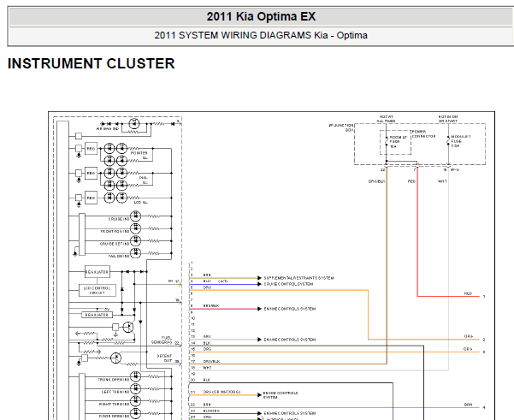Click the POWER CONNECTOR label

click(424, 134)
